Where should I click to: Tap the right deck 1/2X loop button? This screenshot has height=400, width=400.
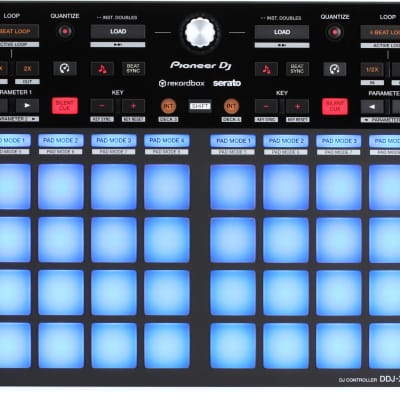click(x=372, y=70)
